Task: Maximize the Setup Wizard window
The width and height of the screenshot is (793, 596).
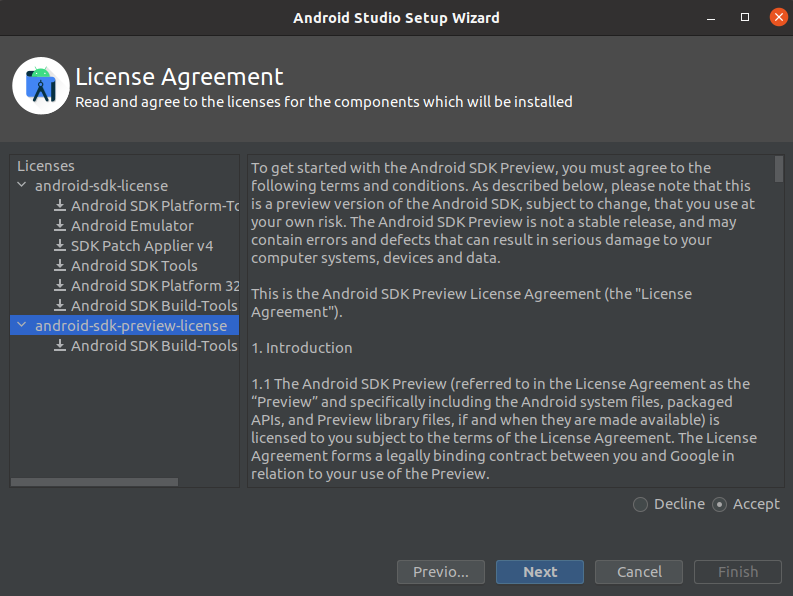Action: coord(745,17)
